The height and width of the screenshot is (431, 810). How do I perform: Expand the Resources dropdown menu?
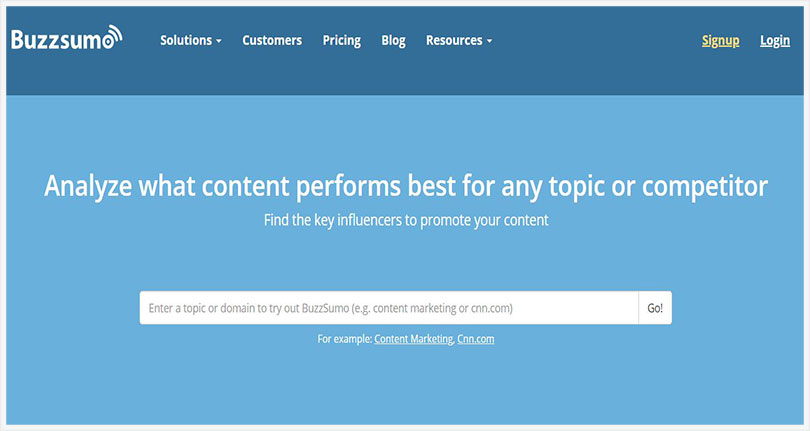459,40
